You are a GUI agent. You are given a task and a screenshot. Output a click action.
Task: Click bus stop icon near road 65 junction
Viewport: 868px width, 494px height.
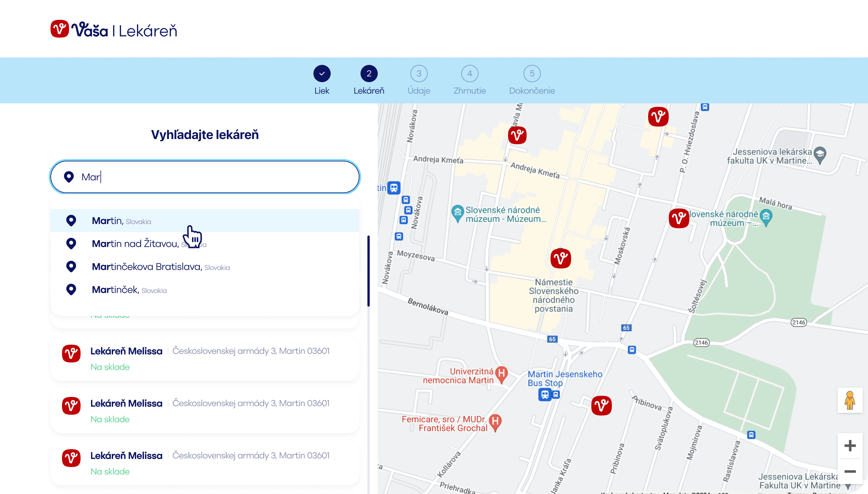pyautogui.click(x=632, y=350)
